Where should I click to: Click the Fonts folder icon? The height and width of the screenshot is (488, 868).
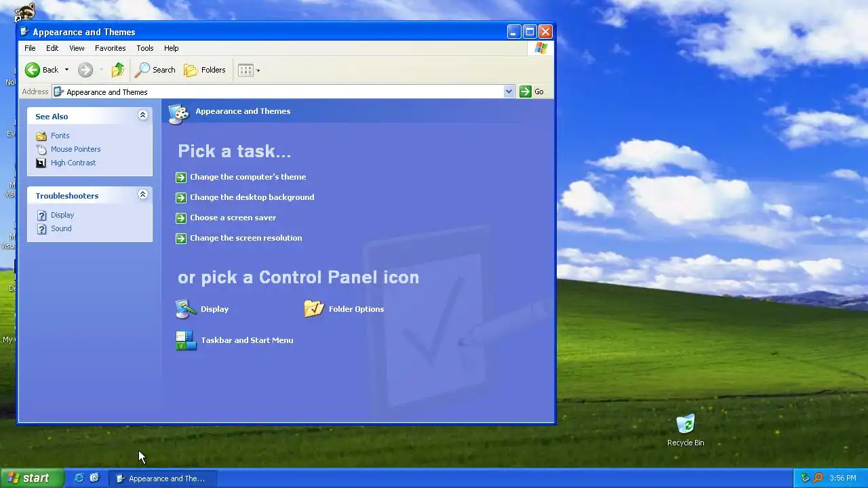coord(41,136)
